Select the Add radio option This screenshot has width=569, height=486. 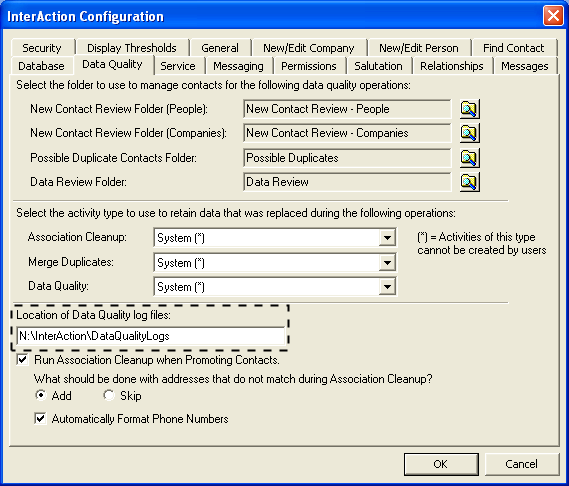coord(41,395)
